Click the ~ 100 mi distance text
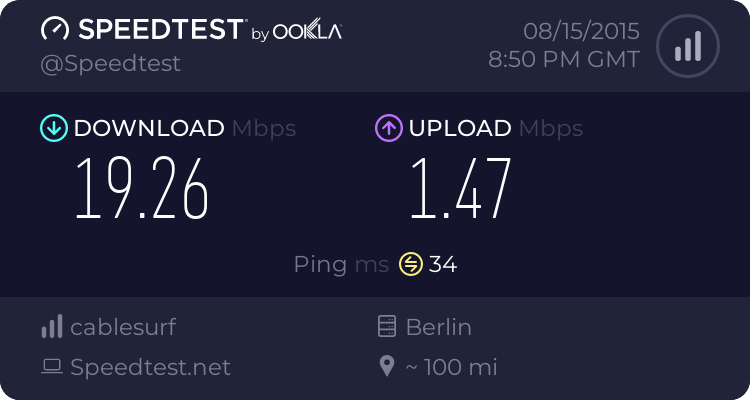The width and height of the screenshot is (750, 400). pos(451,367)
